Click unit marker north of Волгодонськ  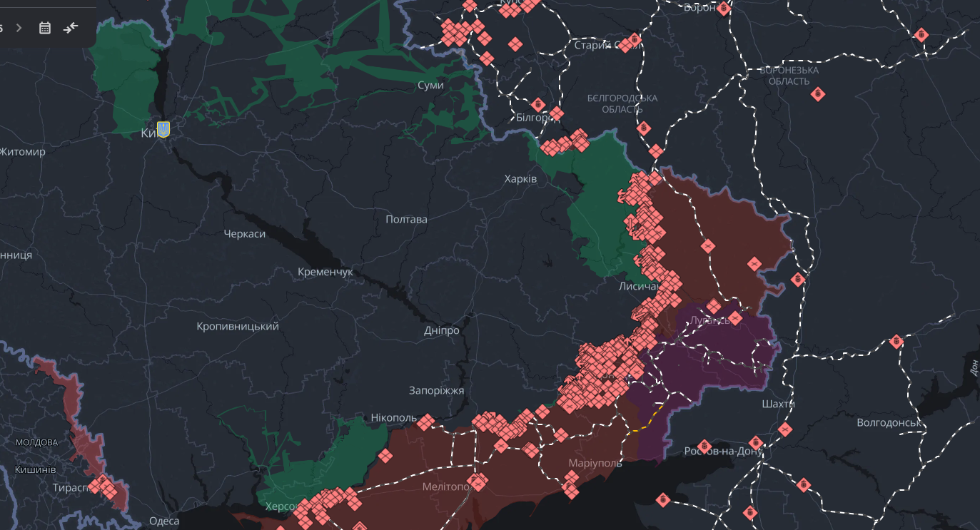coord(896,342)
